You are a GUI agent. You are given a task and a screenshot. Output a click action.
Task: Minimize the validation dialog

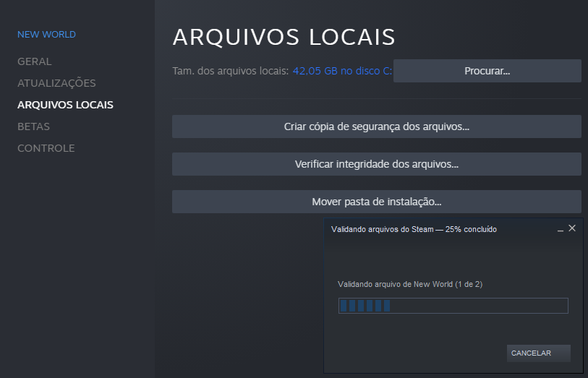pyautogui.click(x=561, y=229)
